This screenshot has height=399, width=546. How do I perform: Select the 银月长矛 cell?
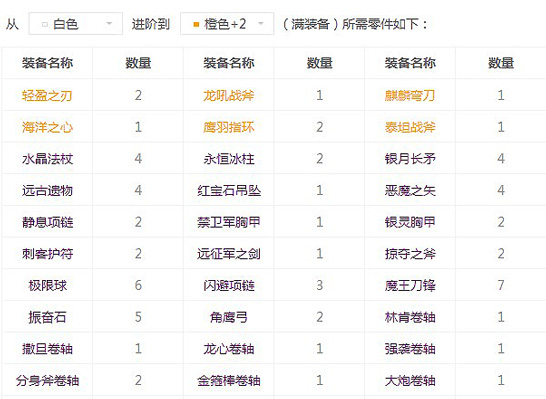(x=410, y=158)
